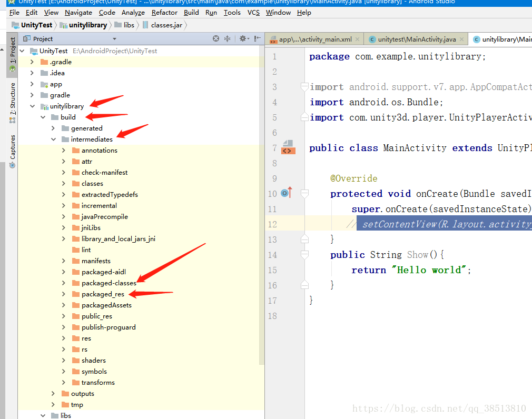532x419 pixels.
Task: Click the layout file gutter icon on line 7
Action: 288,147
